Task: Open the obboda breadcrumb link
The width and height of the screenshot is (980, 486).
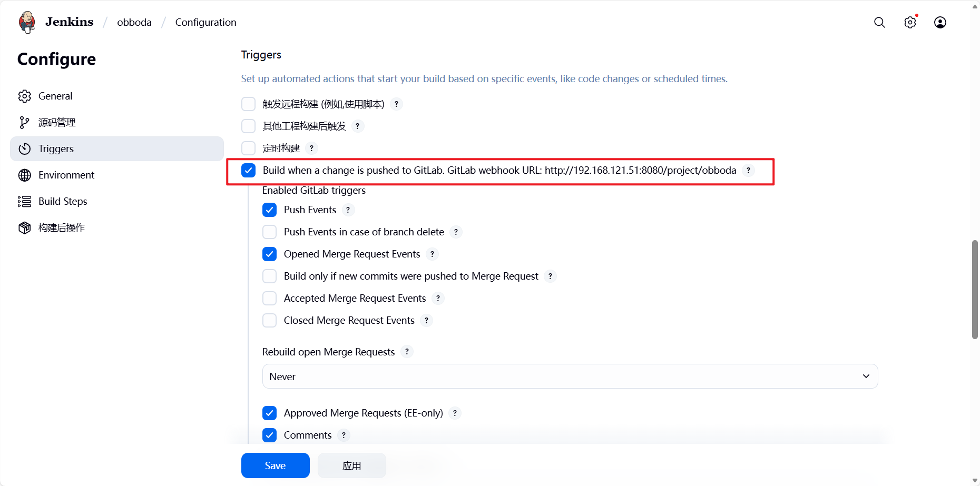Action: (134, 22)
